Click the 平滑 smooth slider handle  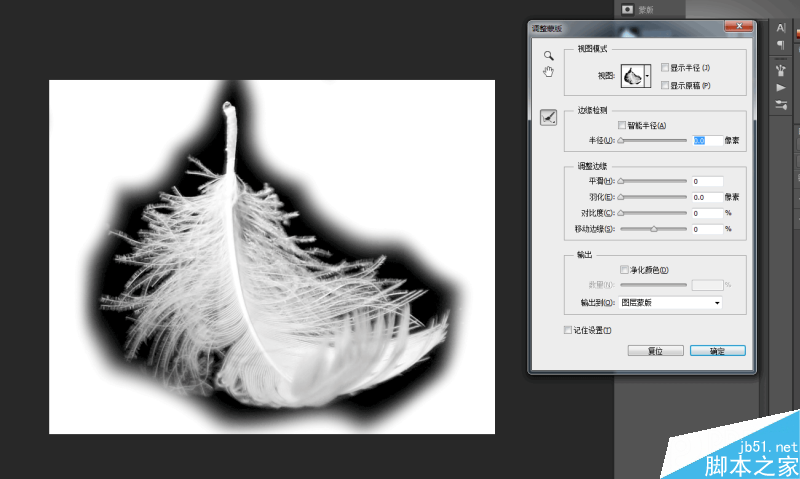pos(620,181)
